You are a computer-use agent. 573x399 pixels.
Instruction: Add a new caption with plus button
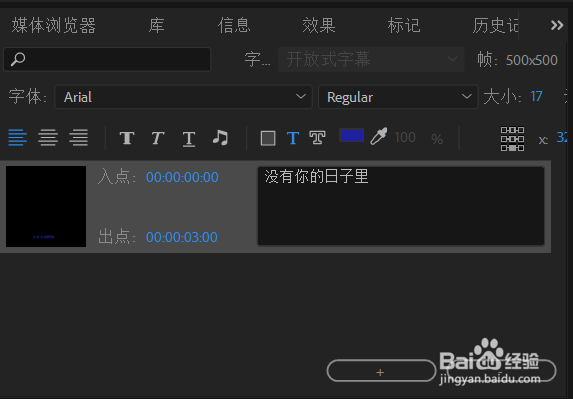coord(381,371)
